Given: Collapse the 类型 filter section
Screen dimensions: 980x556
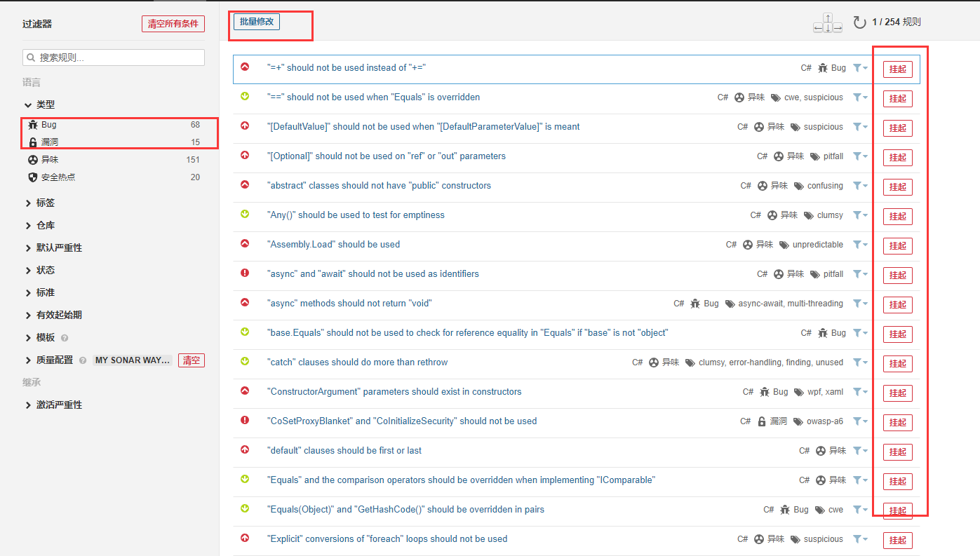Looking at the screenshot, I should 45,104.
